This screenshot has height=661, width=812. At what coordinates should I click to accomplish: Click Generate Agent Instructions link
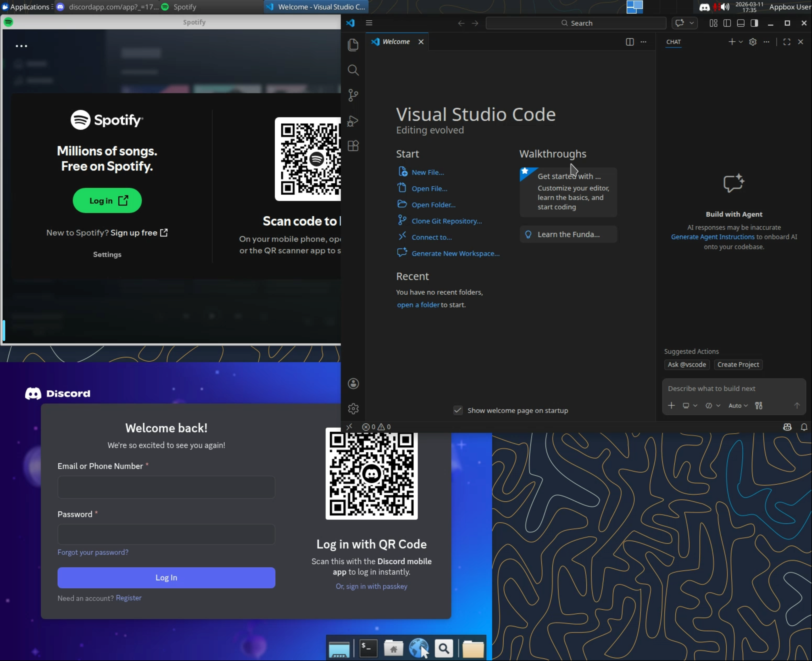click(713, 237)
